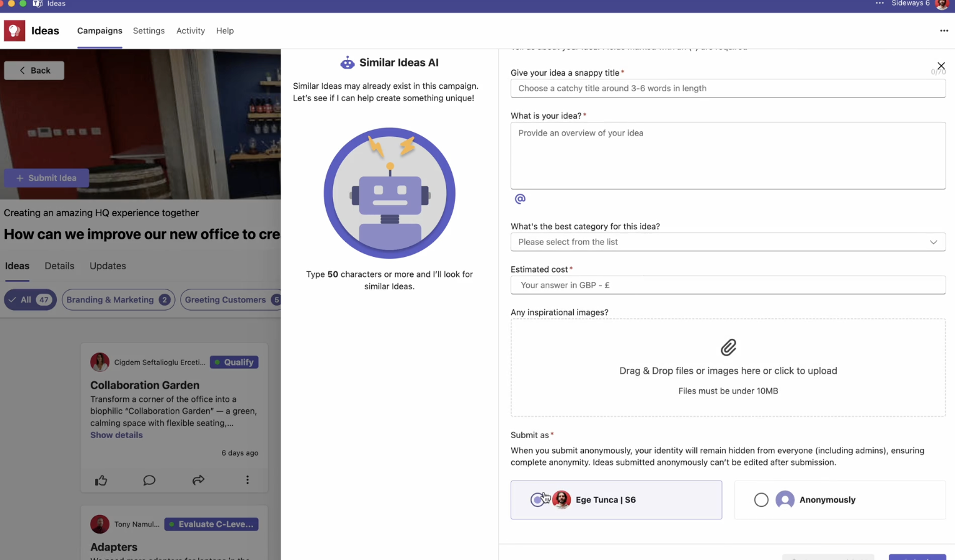The height and width of the screenshot is (560, 955).
Task: Open the three-dot menu in app header
Action: [x=944, y=31]
